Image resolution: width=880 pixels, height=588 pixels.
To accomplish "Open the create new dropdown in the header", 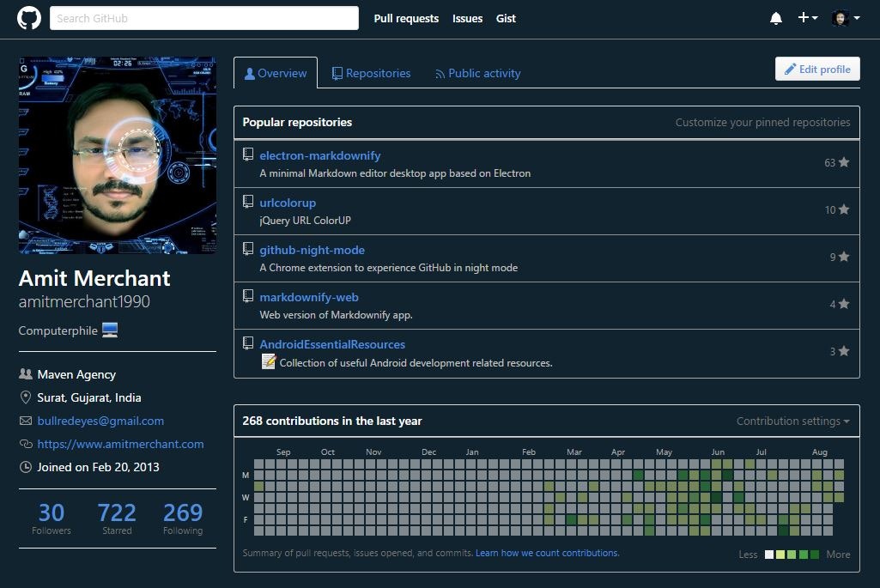I will (805, 17).
